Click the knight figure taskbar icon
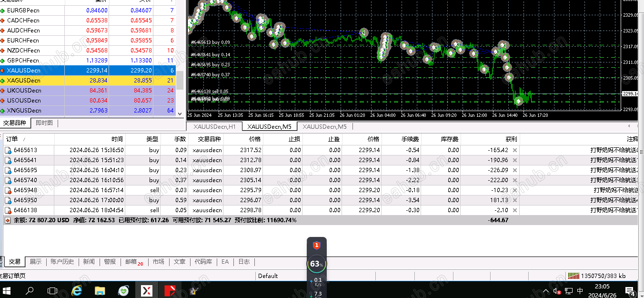 point(194,290)
